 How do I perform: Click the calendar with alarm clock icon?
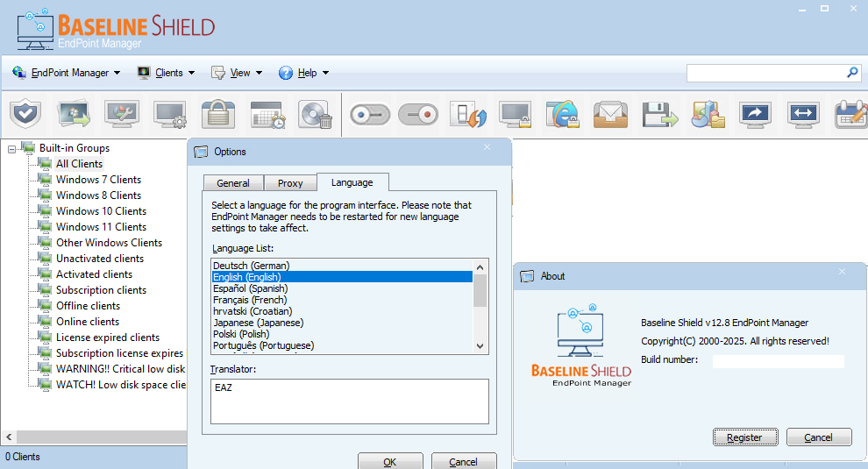[x=267, y=115]
